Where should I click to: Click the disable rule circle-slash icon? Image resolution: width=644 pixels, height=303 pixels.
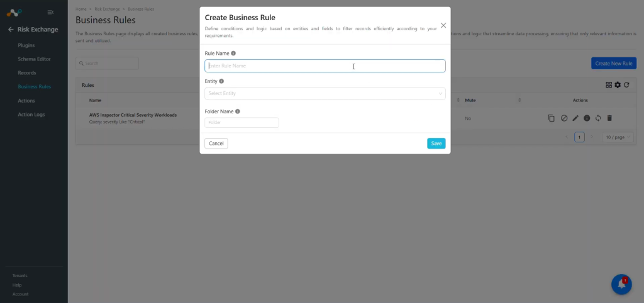click(x=564, y=118)
